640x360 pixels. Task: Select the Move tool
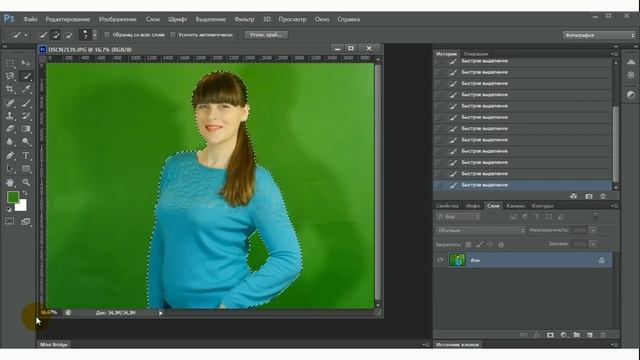coord(26,63)
